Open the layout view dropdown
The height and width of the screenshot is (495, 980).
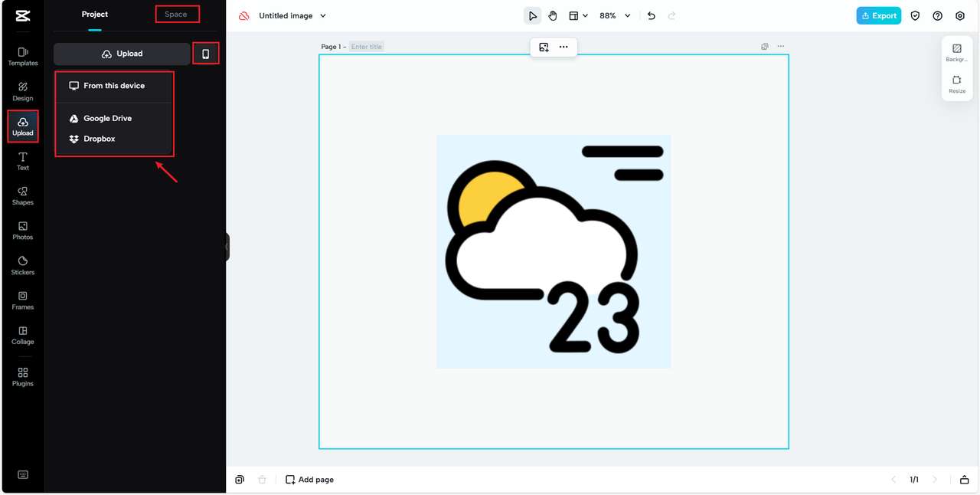(578, 15)
